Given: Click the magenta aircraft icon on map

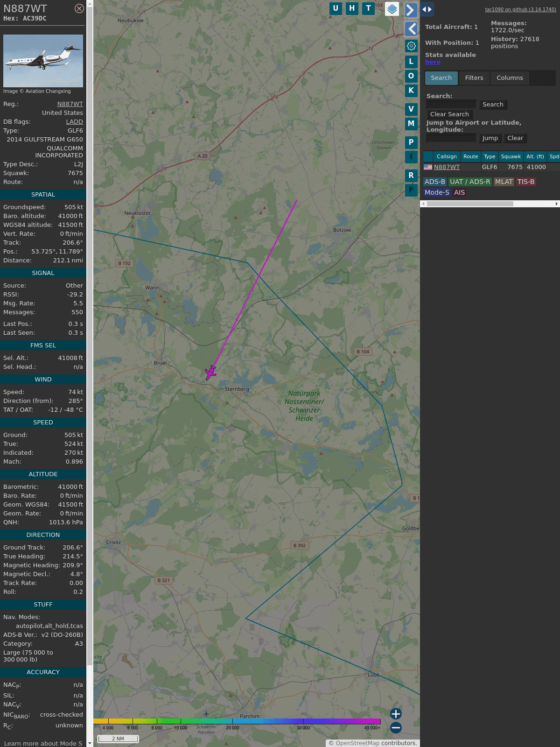Looking at the screenshot, I should pos(211,373).
